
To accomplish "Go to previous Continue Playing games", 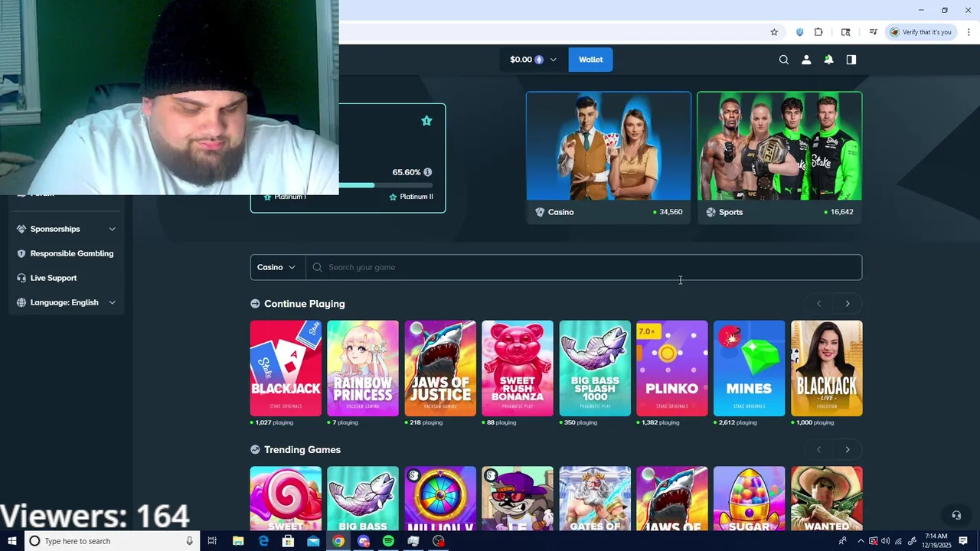I will [818, 304].
